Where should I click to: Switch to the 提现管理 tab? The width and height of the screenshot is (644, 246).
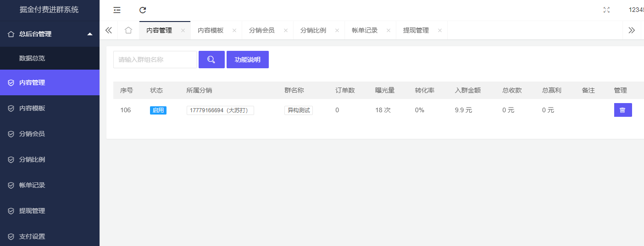[x=416, y=31]
